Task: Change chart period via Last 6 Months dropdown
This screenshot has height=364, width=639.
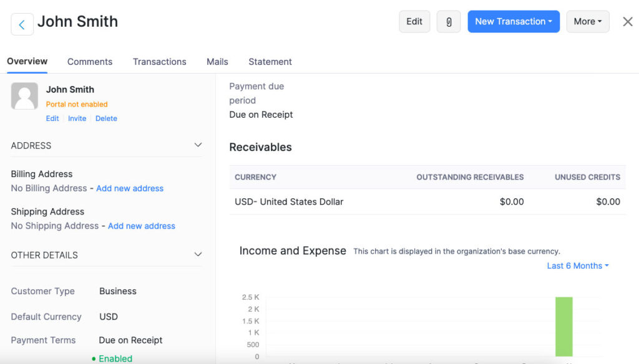Action: click(x=577, y=266)
